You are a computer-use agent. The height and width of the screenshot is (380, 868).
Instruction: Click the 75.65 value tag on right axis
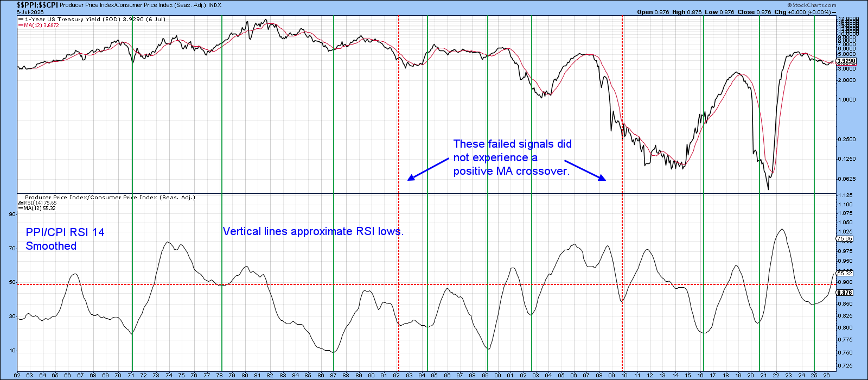click(845, 239)
